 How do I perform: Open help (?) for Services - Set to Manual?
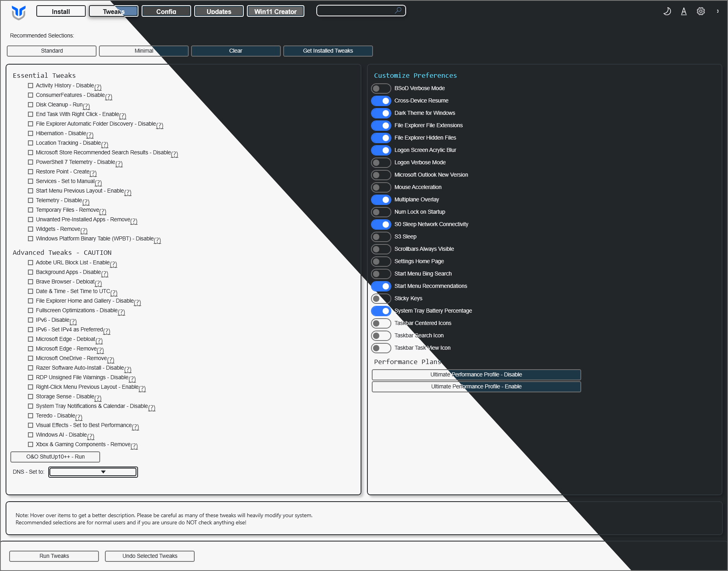(99, 183)
